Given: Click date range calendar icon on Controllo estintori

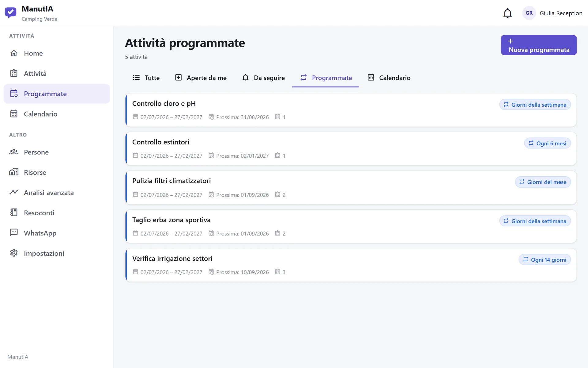Looking at the screenshot, I should pyautogui.click(x=135, y=155).
